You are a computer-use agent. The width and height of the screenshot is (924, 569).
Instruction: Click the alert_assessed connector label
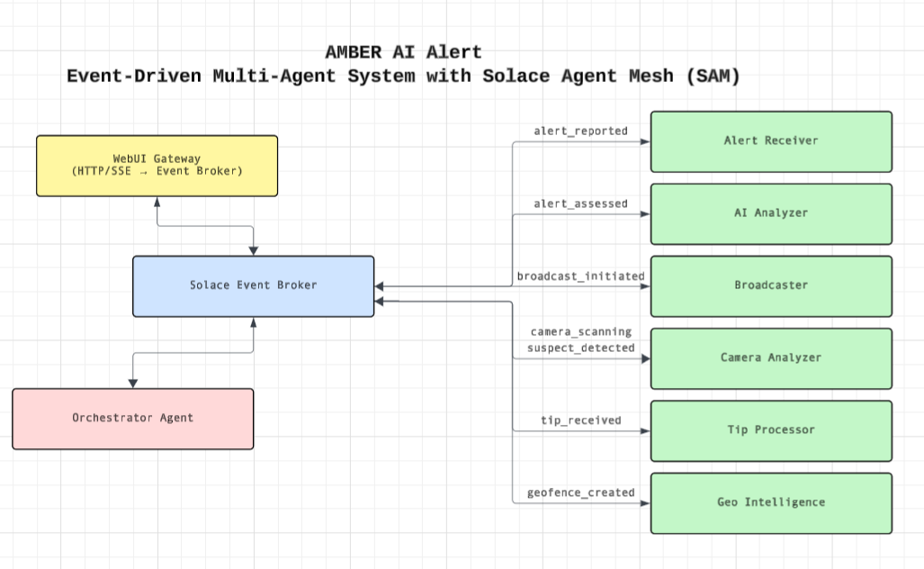[581, 203]
